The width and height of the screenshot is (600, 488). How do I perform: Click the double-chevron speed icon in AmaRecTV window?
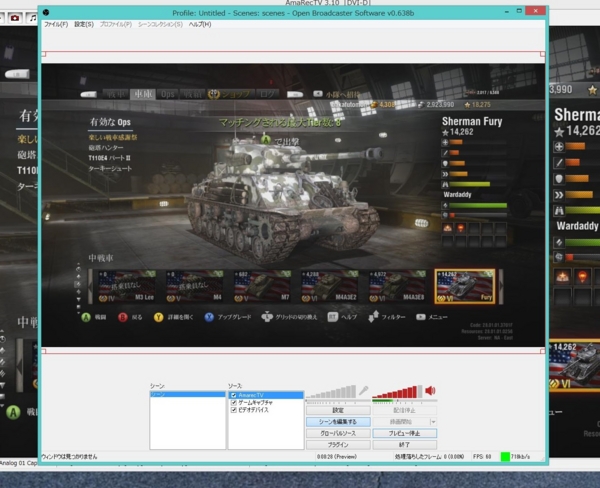coord(559,195)
